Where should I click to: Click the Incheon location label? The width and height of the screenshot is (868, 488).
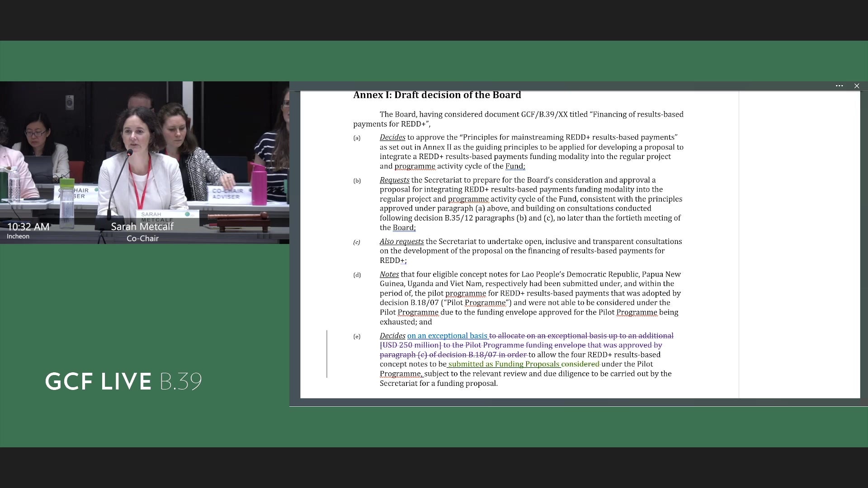18,236
